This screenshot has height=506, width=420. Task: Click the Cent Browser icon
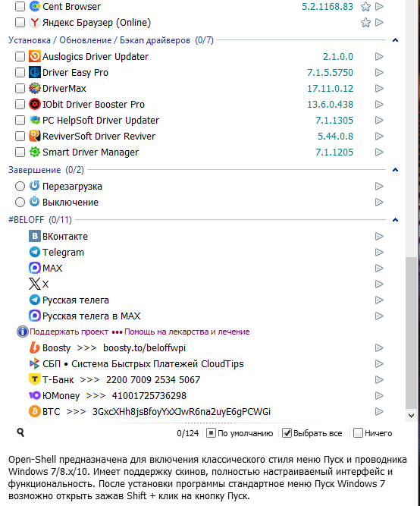tap(35, 6)
